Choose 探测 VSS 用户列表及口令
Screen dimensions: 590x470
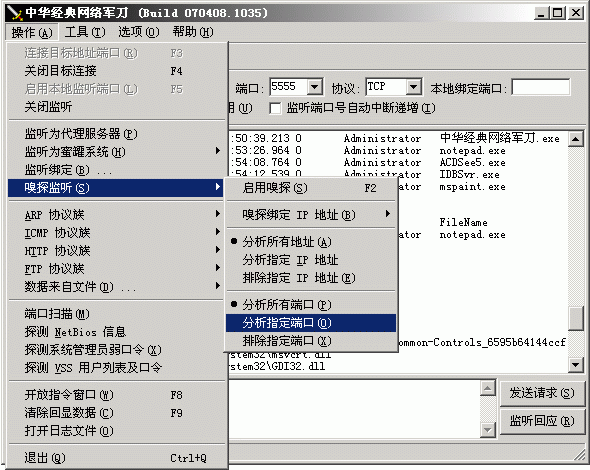click(x=116, y=368)
